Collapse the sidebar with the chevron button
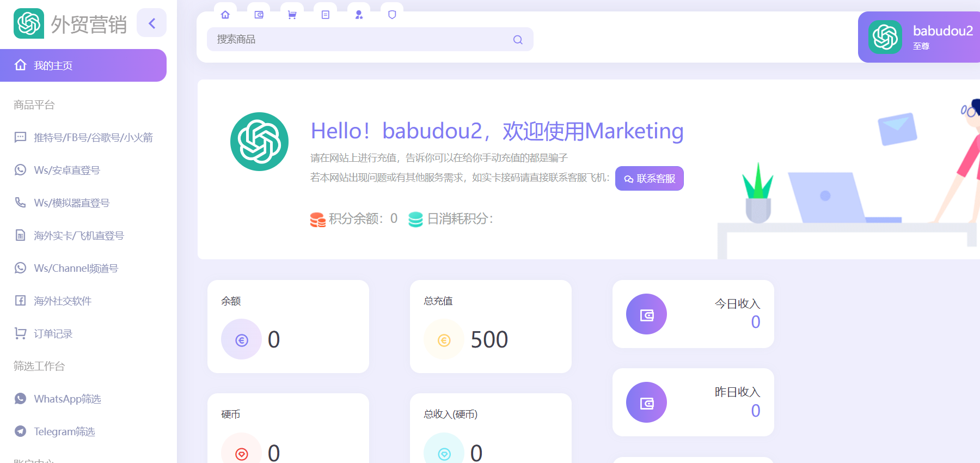This screenshot has width=980, height=463. [x=151, y=23]
